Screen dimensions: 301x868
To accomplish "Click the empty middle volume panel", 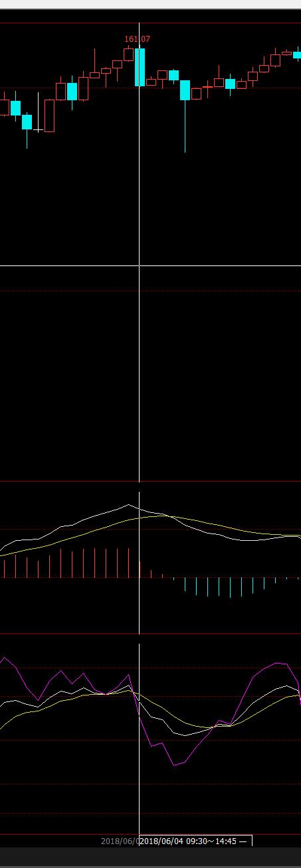I will click(x=150, y=385).
